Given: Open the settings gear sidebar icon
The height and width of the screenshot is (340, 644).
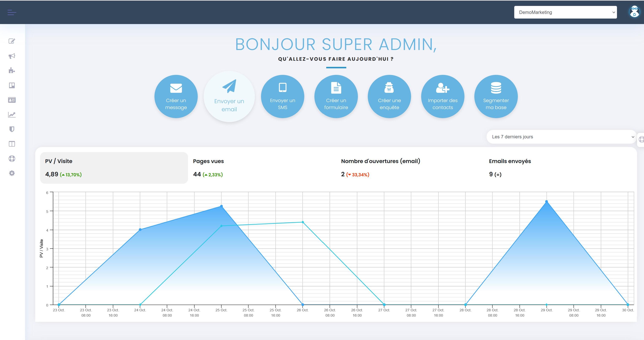Looking at the screenshot, I should click(x=12, y=173).
